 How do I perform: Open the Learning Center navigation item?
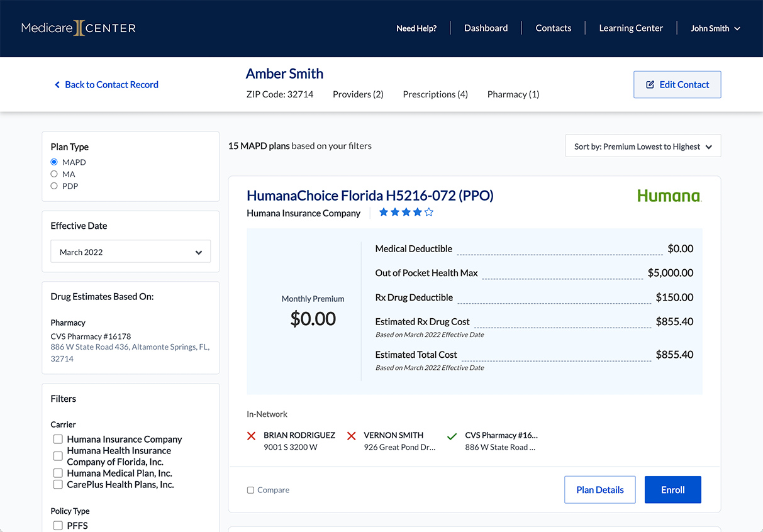pyautogui.click(x=631, y=28)
